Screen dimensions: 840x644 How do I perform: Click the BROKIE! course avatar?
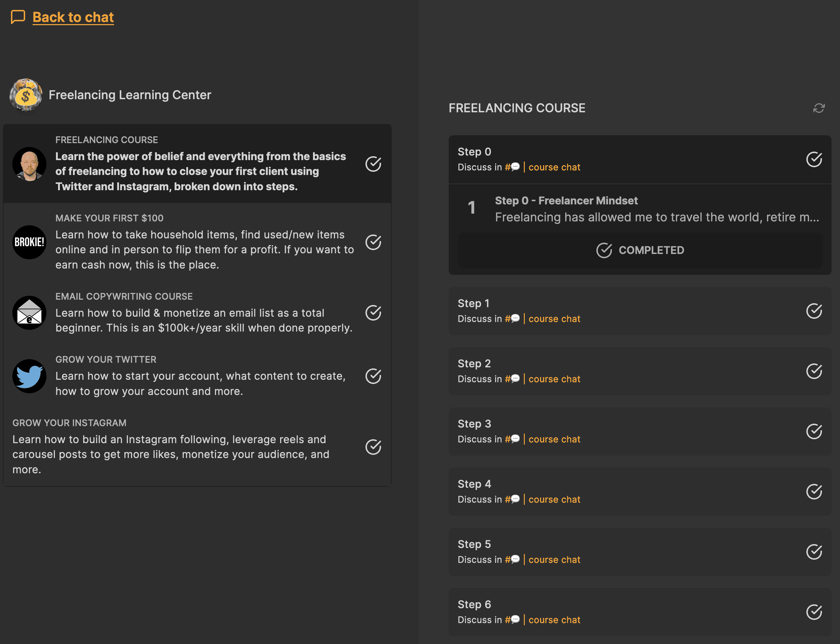point(29,242)
